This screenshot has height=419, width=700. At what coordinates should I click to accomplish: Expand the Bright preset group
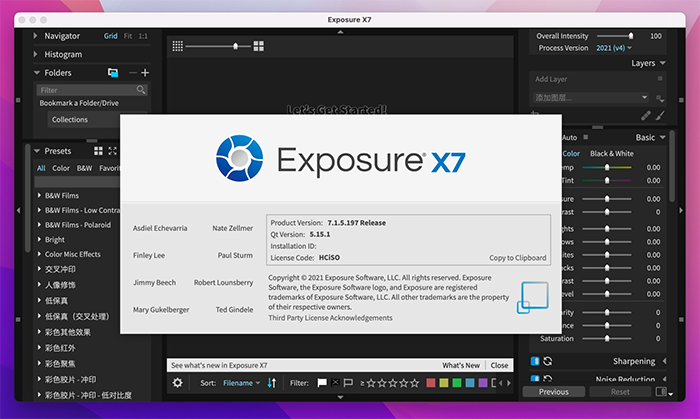tap(39, 240)
